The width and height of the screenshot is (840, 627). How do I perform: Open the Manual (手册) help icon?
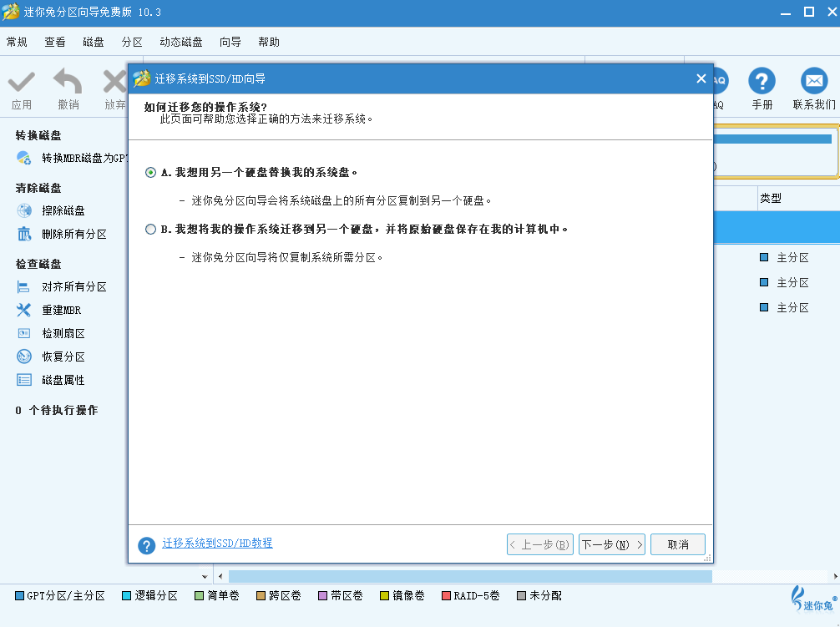pos(762,82)
